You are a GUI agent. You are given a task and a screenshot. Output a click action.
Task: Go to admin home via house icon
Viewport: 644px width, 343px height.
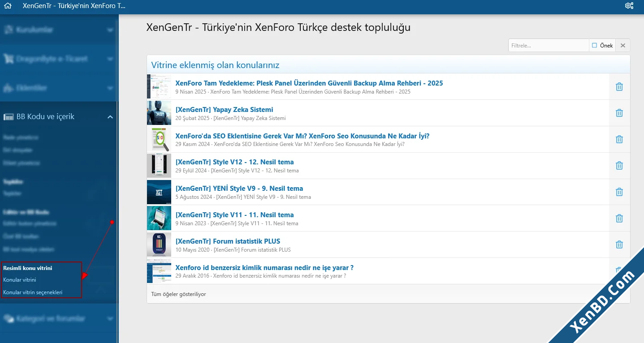(x=7, y=6)
